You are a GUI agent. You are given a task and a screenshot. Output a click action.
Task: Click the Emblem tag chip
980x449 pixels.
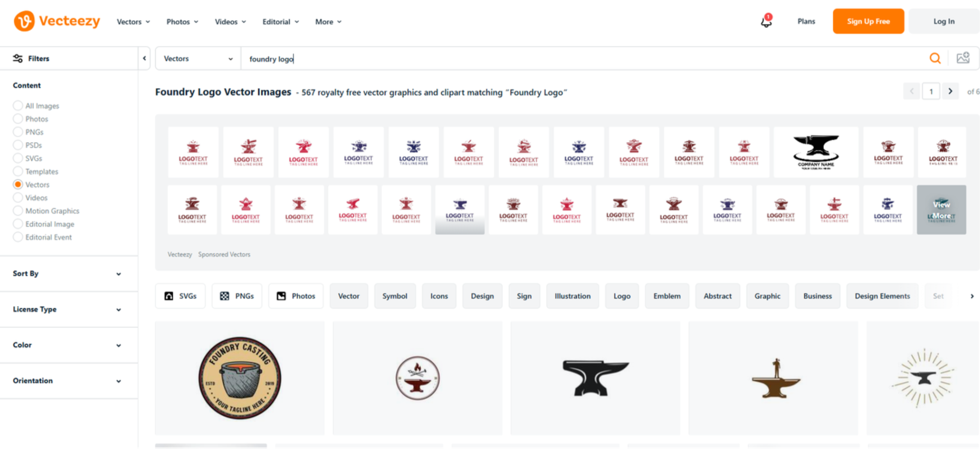point(667,296)
